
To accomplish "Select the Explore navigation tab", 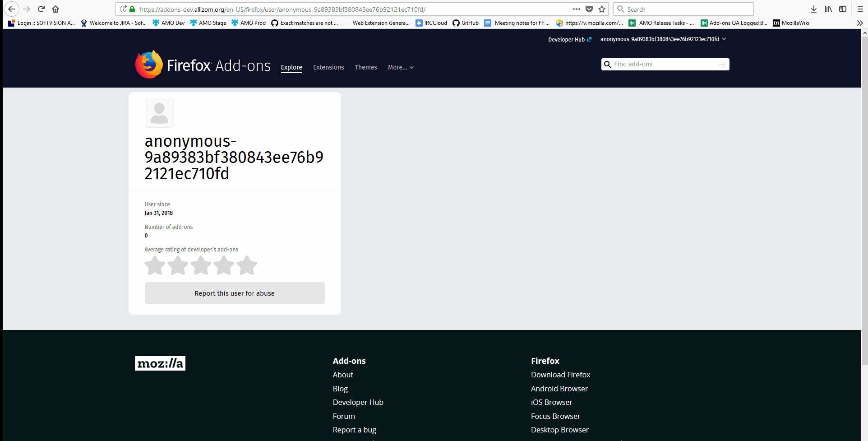I will 291,67.
